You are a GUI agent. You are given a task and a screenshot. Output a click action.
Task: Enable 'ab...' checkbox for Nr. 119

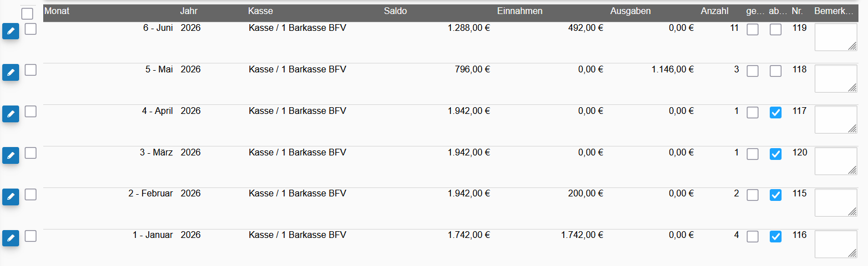775,30
